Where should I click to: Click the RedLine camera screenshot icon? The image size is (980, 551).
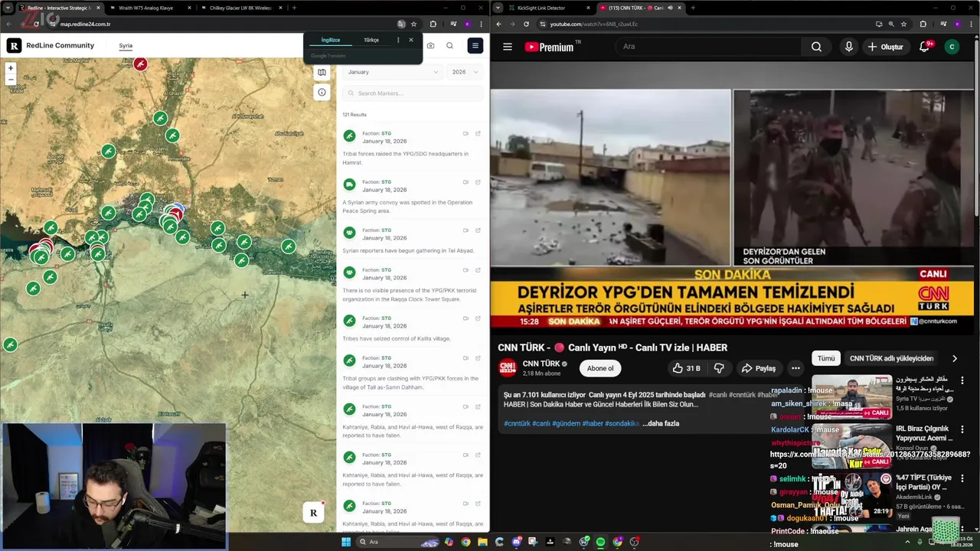[430, 46]
